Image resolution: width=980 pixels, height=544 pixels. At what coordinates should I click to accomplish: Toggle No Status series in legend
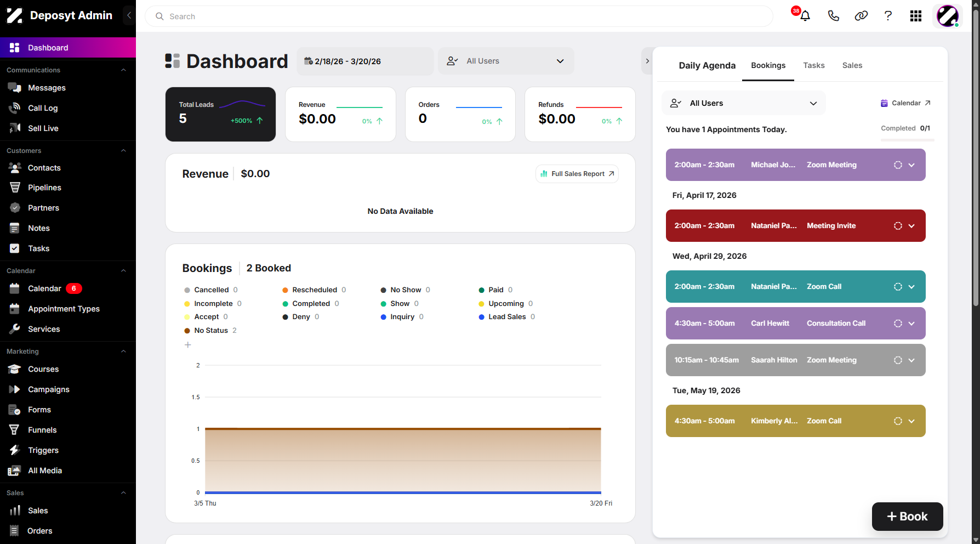coord(210,330)
